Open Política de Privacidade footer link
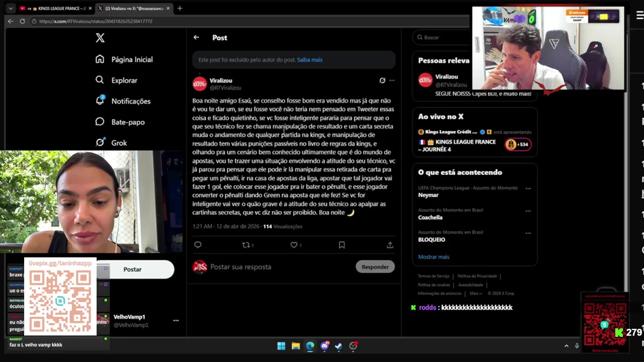Screen dimensions: 644x362 coord(477,276)
